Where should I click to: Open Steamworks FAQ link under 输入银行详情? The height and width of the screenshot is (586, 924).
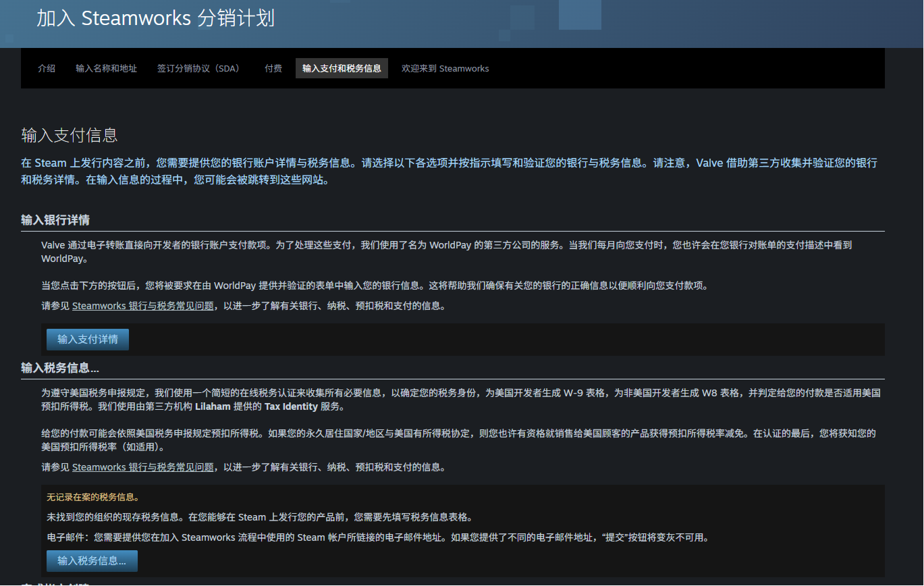pos(143,306)
